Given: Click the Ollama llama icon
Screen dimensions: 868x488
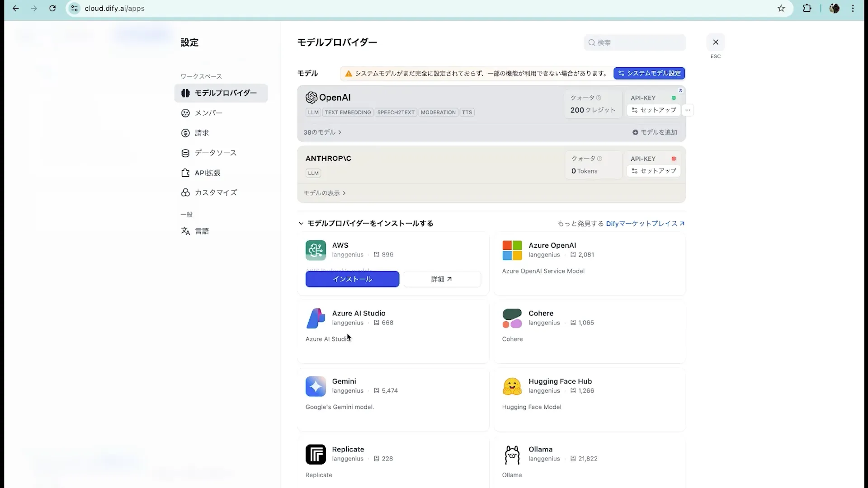Looking at the screenshot, I should (512, 455).
